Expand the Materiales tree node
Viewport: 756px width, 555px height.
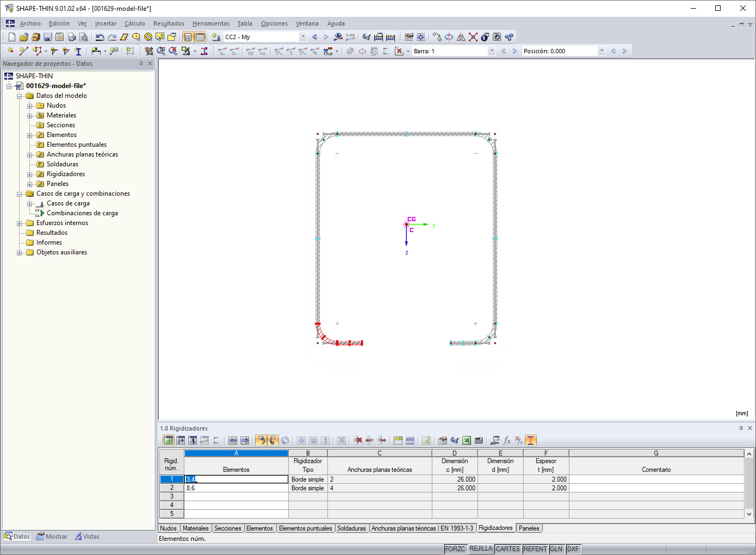click(30, 116)
